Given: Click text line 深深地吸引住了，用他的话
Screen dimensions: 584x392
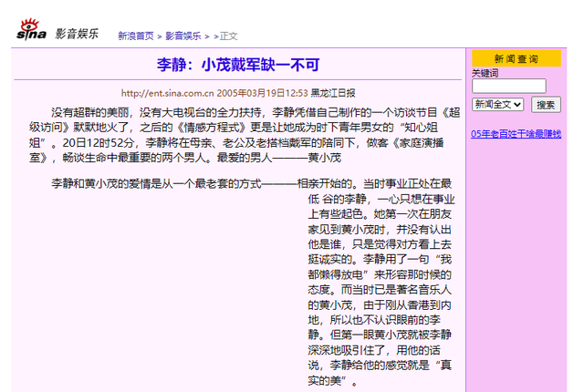Looking at the screenshot, I should tap(374, 350).
